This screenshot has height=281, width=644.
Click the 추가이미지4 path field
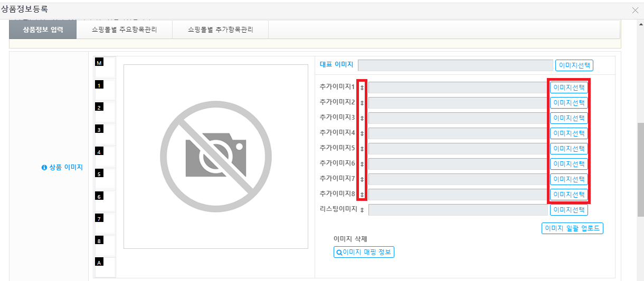click(458, 133)
